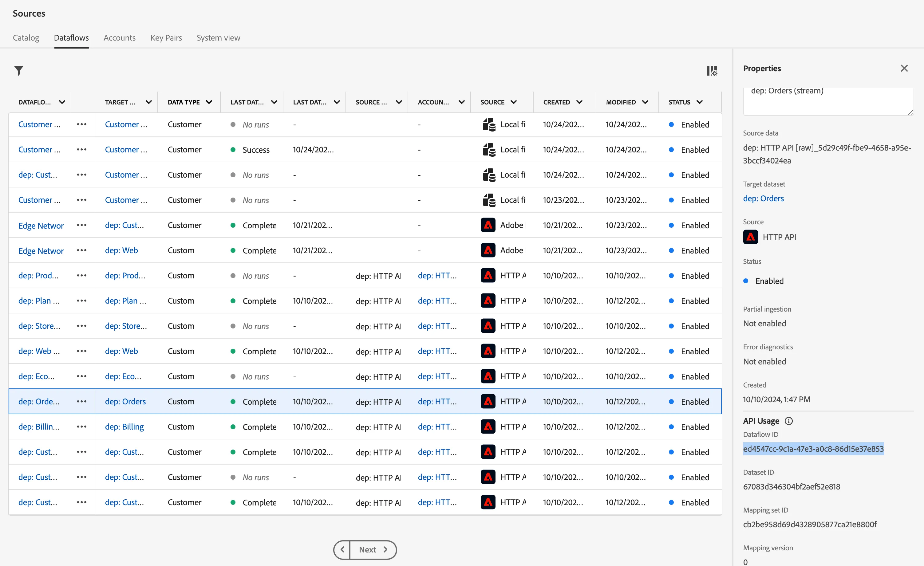The width and height of the screenshot is (924, 566).
Task: Expand the Status column header dropdown
Action: pos(699,102)
